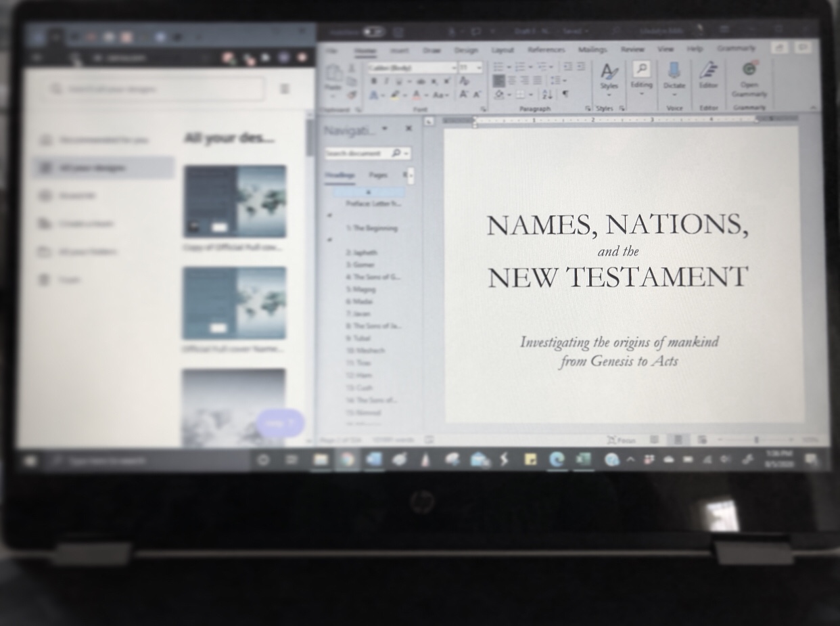This screenshot has width=840, height=626.
Task: Enable Focus mode in the status bar
Action: [622, 440]
